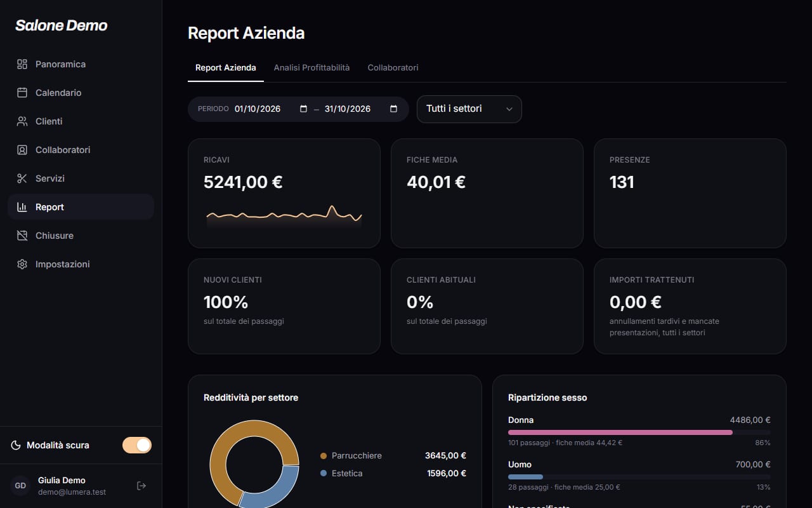This screenshot has height=508, width=812.
Task: Open the start date calendar picker icon
Action: pyautogui.click(x=303, y=109)
